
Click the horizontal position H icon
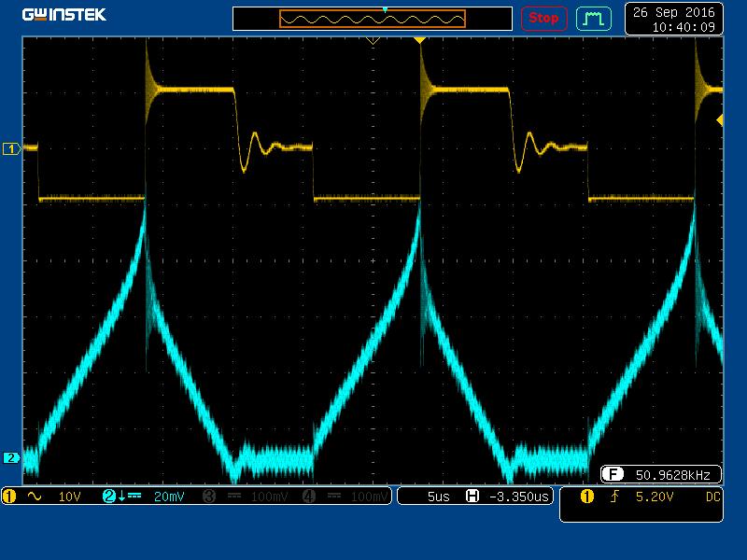click(472, 497)
